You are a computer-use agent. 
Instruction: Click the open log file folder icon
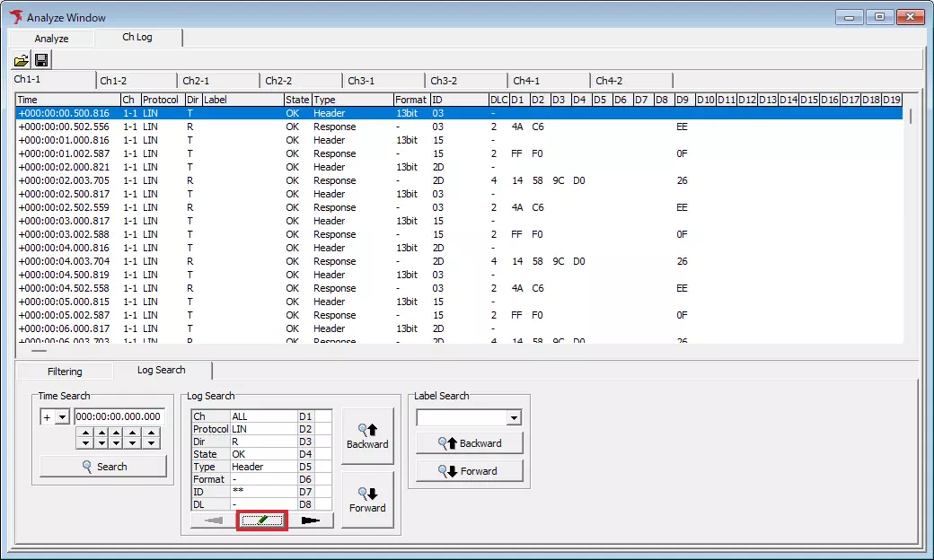(20, 61)
